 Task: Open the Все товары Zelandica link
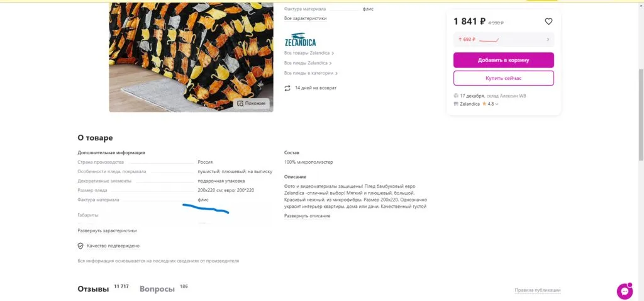[x=308, y=54]
